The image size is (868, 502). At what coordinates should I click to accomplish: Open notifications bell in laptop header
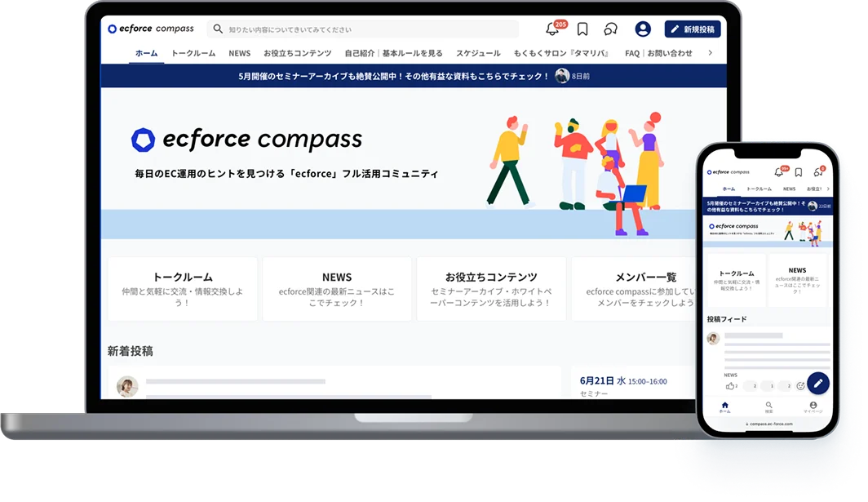click(x=552, y=29)
